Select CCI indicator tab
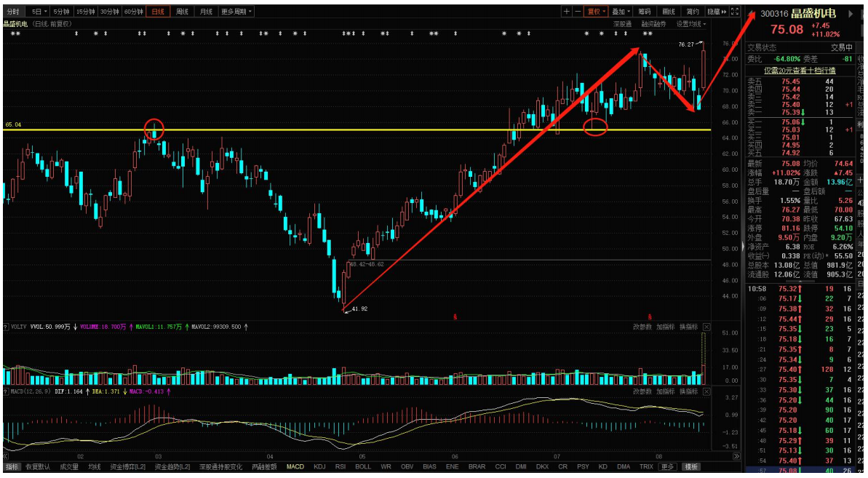The height and width of the screenshot is (478, 868). coord(501,467)
